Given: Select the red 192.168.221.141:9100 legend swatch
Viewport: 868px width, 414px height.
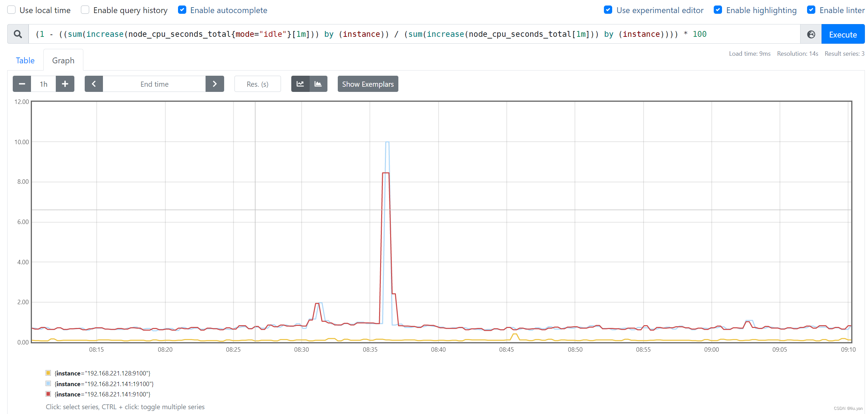Looking at the screenshot, I should click(x=48, y=394).
